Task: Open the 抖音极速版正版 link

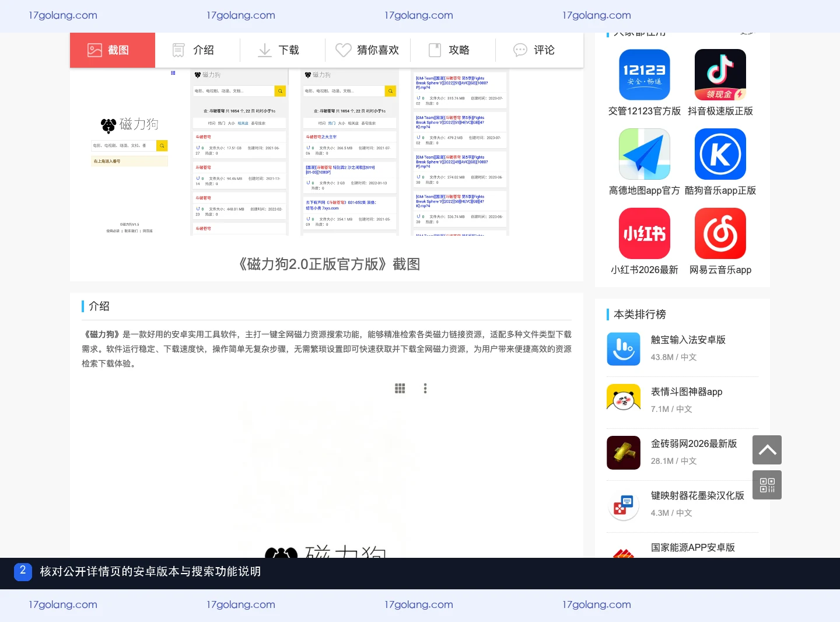Action: [720, 111]
